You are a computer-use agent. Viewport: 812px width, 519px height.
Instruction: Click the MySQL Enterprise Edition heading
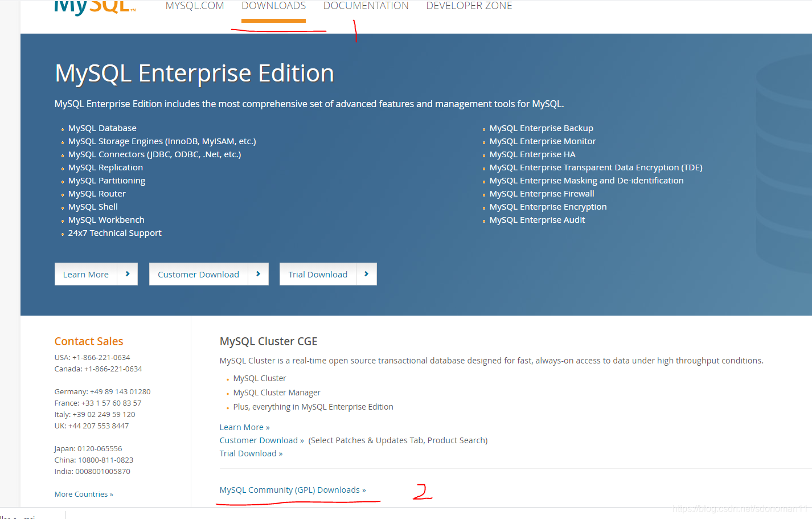(195, 74)
